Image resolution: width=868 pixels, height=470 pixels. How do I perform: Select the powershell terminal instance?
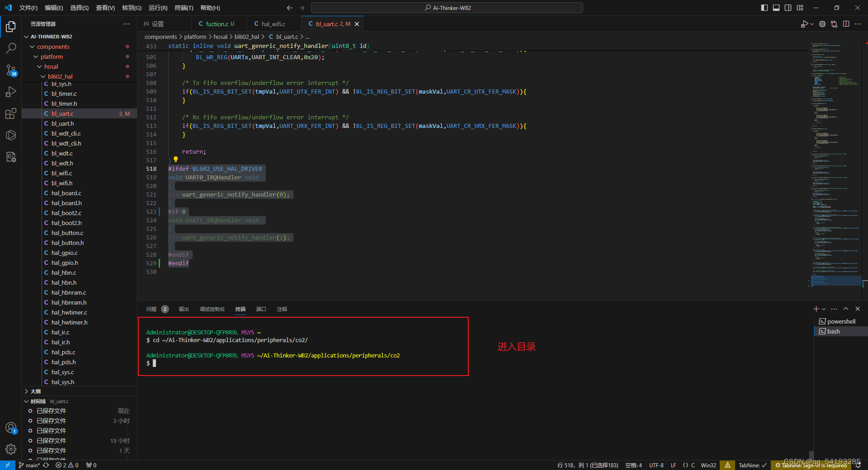(840, 321)
